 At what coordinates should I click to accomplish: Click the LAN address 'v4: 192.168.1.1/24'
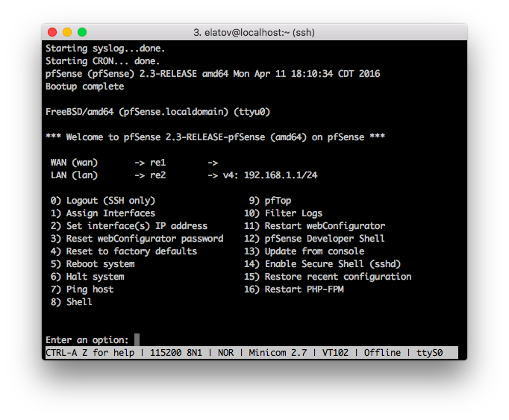[x=270, y=175]
